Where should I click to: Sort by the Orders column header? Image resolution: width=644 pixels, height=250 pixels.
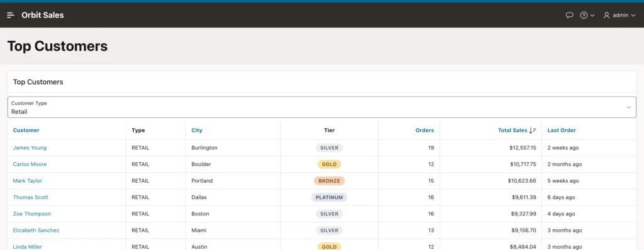click(425, 130)
